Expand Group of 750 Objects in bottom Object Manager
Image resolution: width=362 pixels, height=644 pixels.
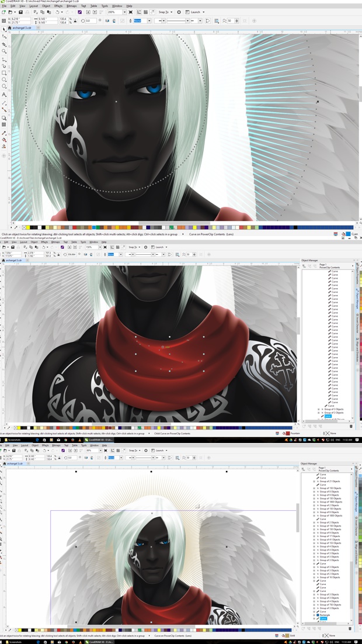[314, 605]
